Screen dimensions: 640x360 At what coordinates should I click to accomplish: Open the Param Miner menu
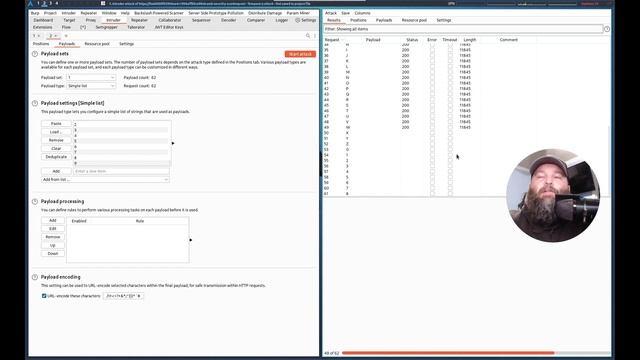[298, 13]
